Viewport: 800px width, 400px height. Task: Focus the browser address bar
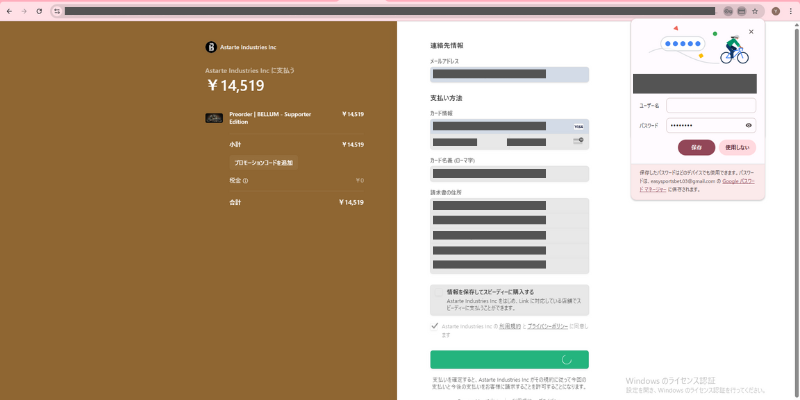click(390, 11)
